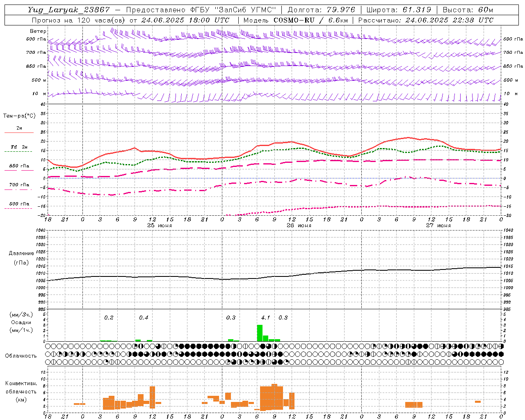The height and width of the screenshot is (420, 525).
Task: Select the model label COSMO-RU / 6.6км
Action: (x=310, y=20)
